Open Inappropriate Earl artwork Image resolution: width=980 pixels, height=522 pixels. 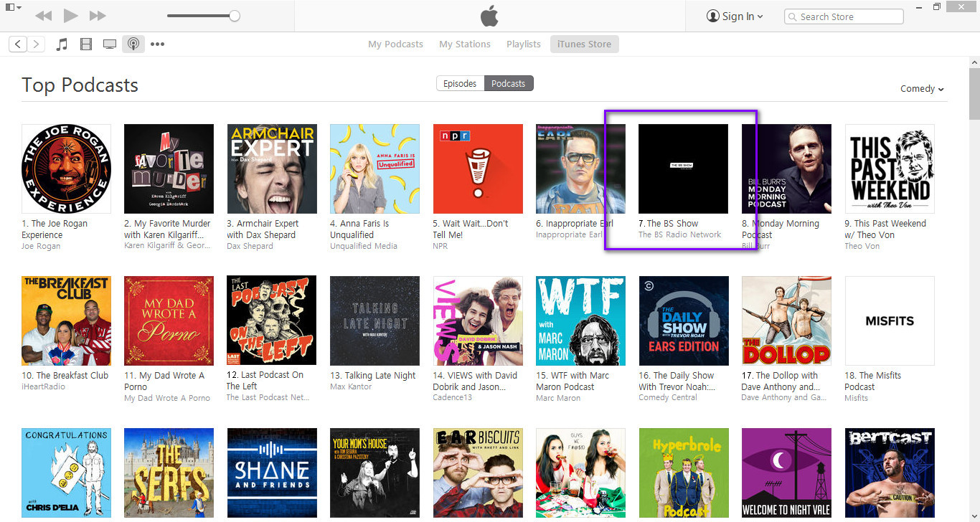[x=581, y=169]
